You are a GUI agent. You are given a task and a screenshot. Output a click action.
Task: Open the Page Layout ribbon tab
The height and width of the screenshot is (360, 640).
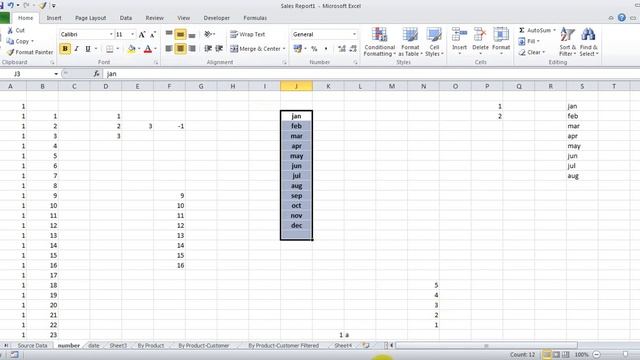point(91,18)
